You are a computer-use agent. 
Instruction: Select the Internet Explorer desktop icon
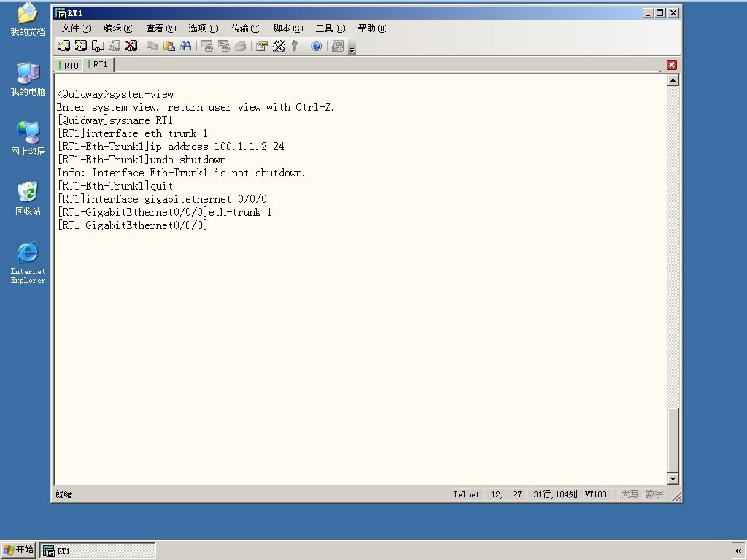click(x=28, y=262)
